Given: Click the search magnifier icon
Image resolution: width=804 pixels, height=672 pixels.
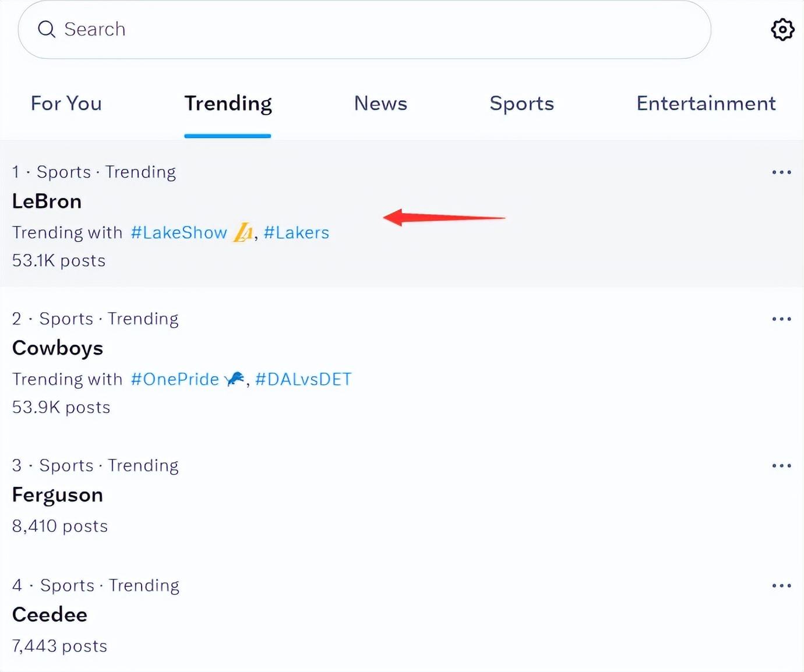Looking at the screenshot, I should (47, 29).
